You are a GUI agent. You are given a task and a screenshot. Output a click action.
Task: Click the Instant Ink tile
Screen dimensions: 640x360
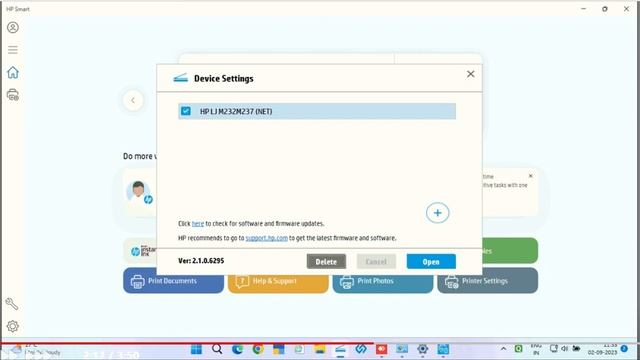point(140,251)
